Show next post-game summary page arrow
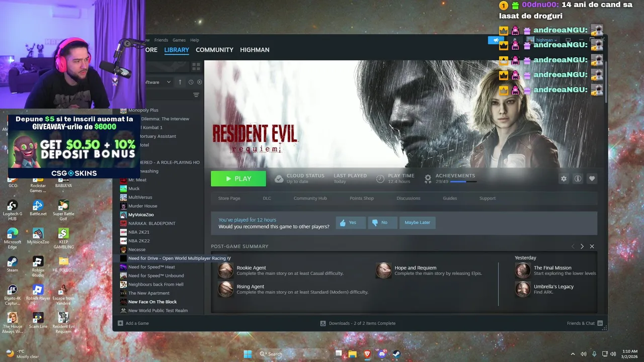This screenshot has width=644, height=362. (582, 246)
